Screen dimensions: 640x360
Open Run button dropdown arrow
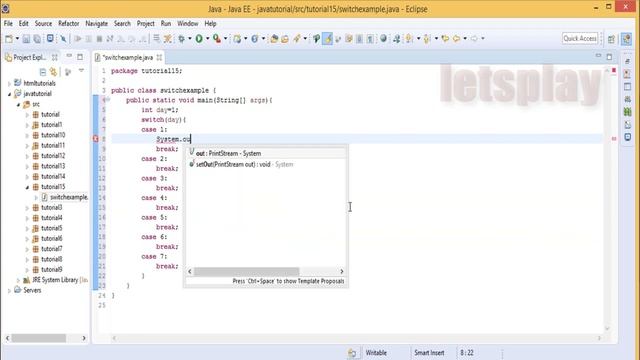(207, 39)
